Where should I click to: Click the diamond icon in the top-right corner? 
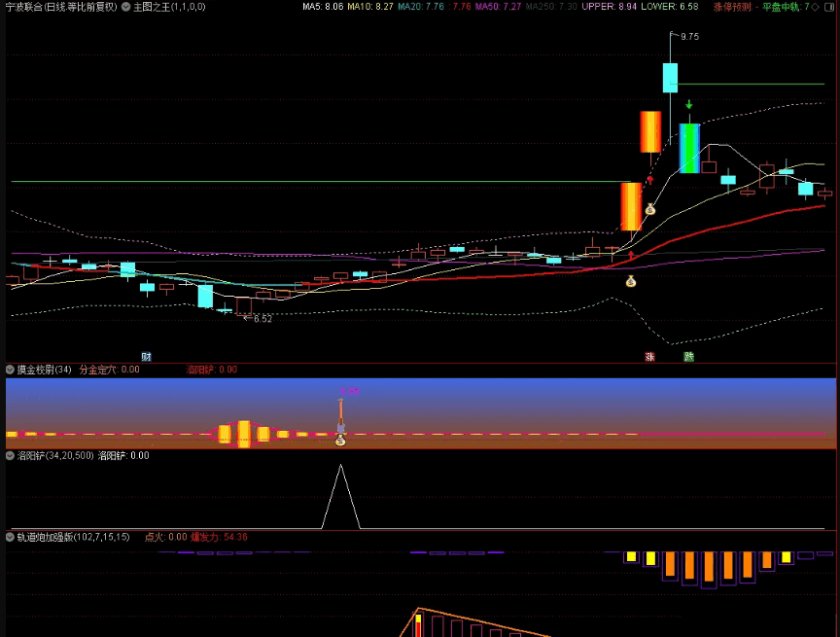816,7
